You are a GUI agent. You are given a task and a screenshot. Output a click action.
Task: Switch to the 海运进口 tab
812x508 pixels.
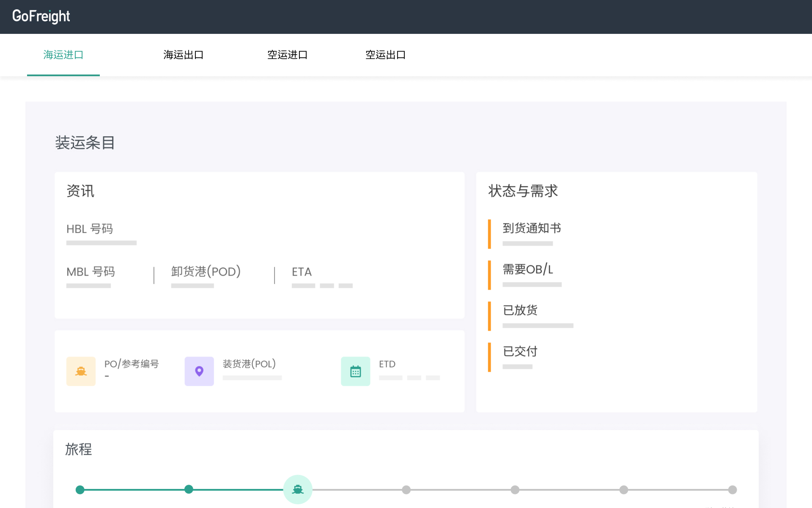[63, 55]
